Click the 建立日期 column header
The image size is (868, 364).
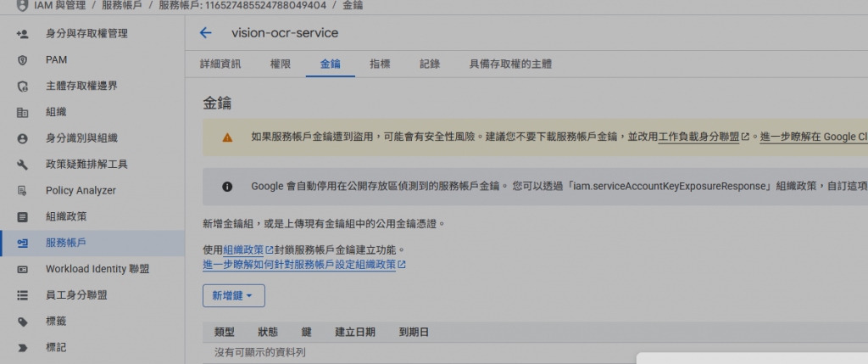click(x=355, y=333)
